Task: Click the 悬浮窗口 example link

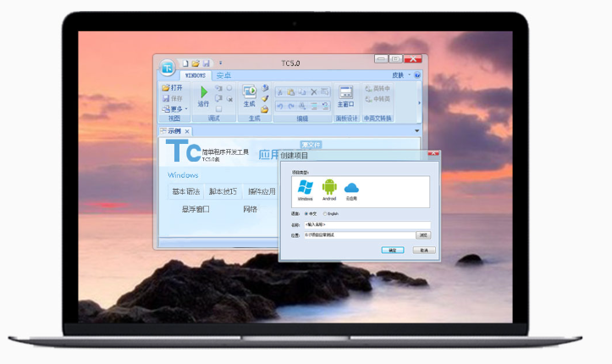Action: tap(196, 209)
